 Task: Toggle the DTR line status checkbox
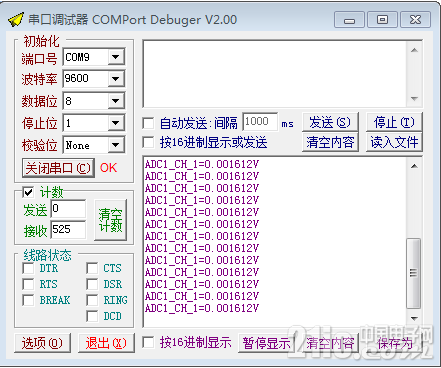(28, 268)
